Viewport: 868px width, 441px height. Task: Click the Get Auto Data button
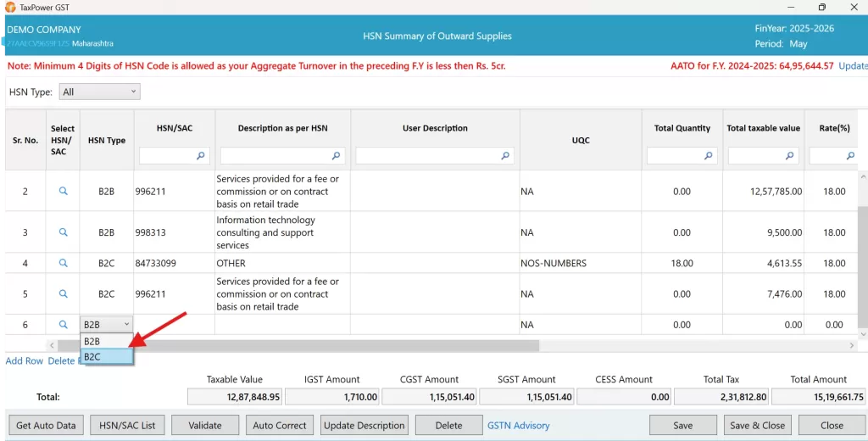click(46, 426)
